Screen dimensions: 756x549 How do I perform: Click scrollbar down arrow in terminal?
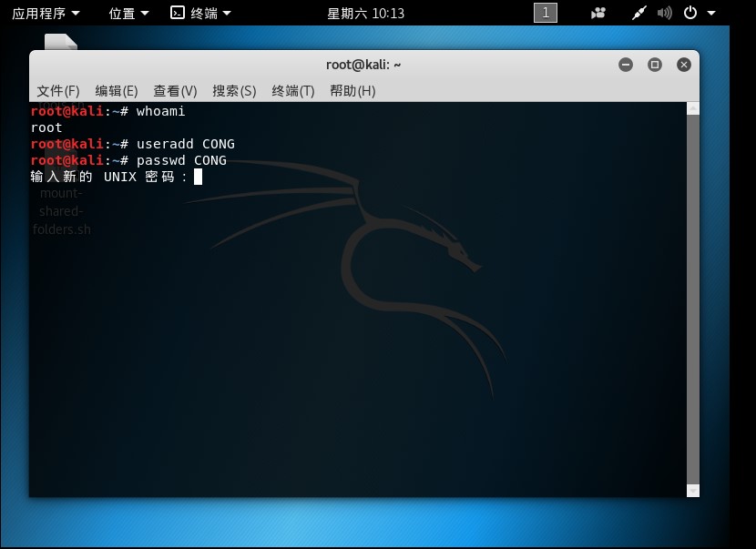(x=693, y=491)
